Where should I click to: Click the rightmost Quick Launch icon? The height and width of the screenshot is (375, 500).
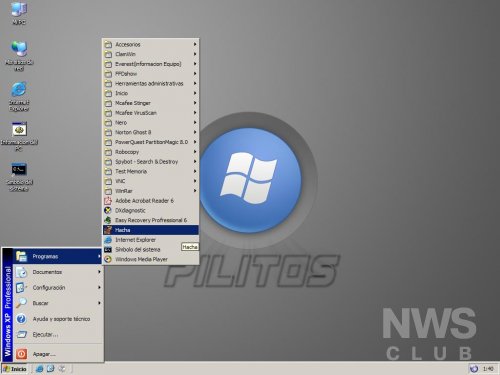[x=62, y=369]
